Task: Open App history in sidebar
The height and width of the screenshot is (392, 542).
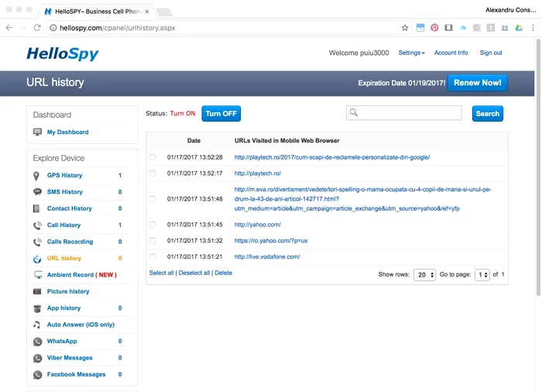Action: click(x=64, y=308)
